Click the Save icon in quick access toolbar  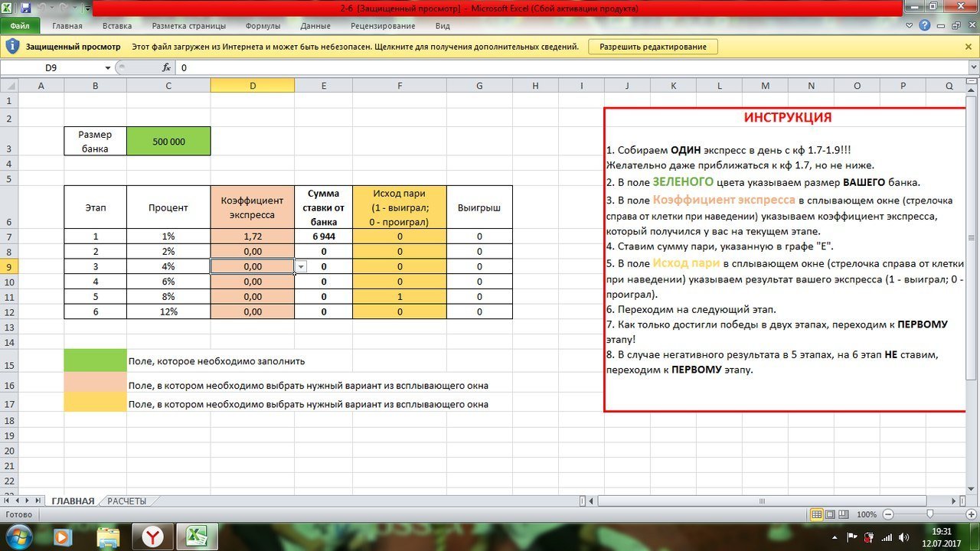(x=26, y=8)
